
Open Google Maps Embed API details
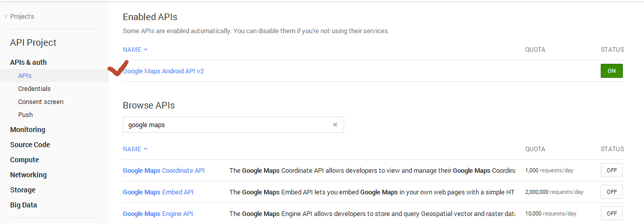click(x=158, y=192)
